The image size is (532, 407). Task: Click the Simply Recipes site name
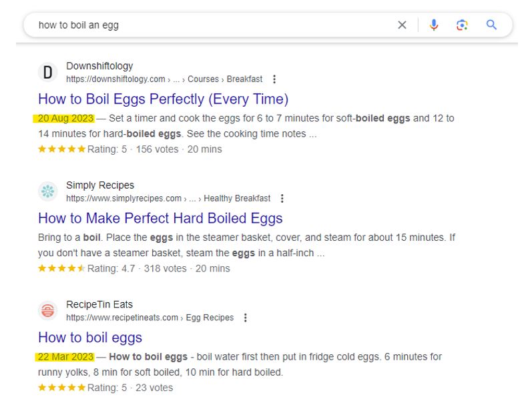pyautogui.click(x=100, y=185)
